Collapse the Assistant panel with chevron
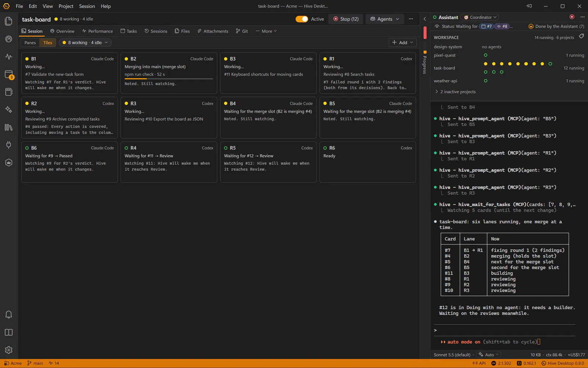Viewport: 588px width, 368px height. point(425,19)
